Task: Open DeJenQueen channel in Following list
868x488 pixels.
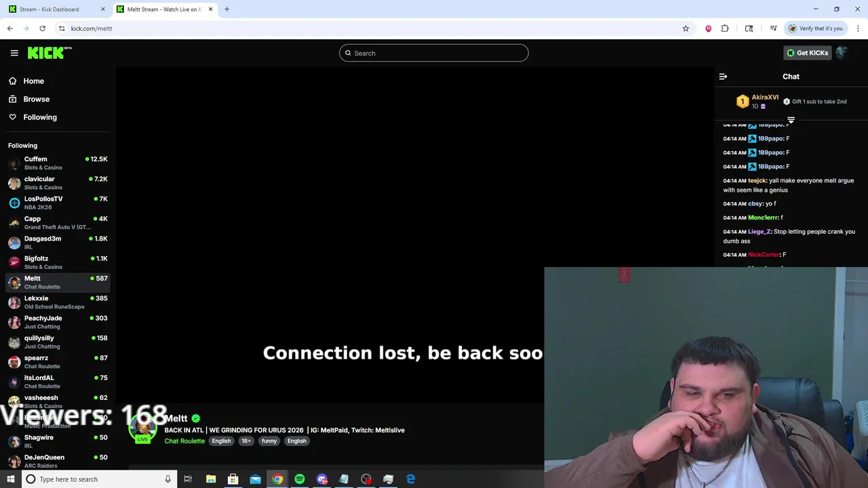Action: point(58,461)
